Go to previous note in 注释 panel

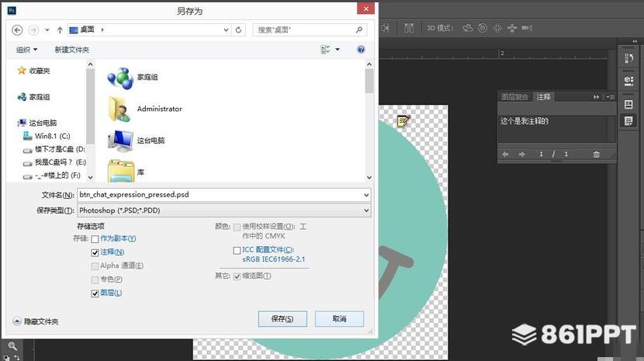tap(505, 154)
